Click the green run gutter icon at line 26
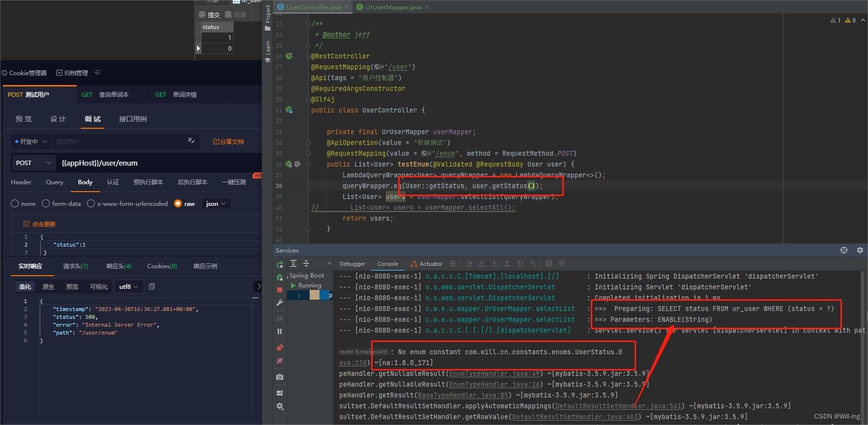This screenshot has height=425, width=868. point(289,56)
